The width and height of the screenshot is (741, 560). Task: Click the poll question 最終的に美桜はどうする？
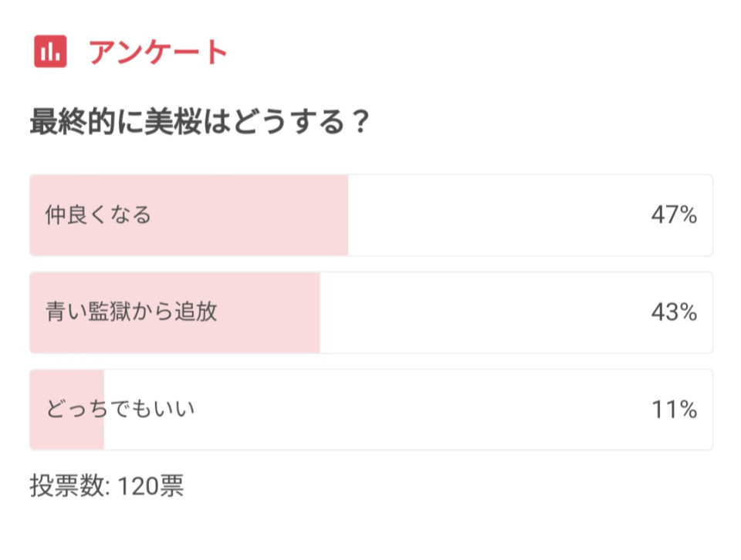click(x=199, y=122)
